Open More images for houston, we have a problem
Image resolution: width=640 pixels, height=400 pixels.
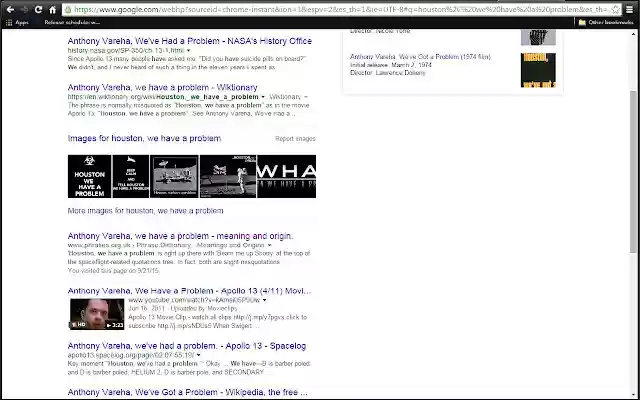pos(145,211)
